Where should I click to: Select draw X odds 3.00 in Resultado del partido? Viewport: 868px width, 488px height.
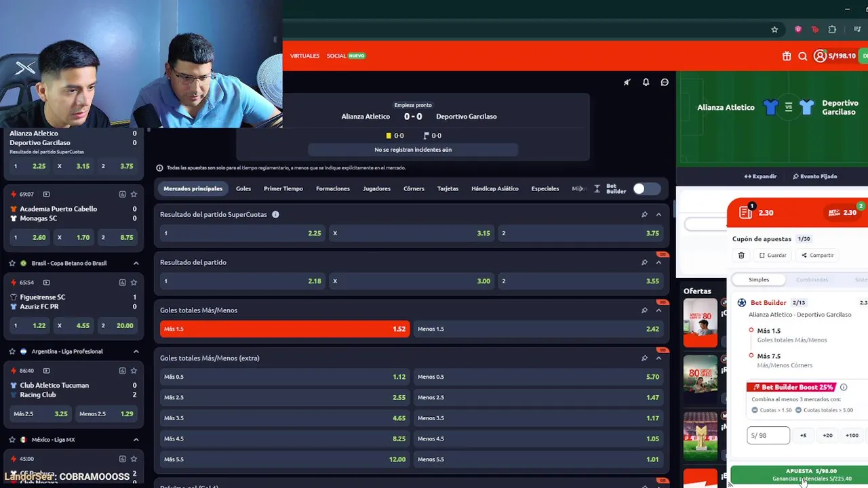(411, 281)
